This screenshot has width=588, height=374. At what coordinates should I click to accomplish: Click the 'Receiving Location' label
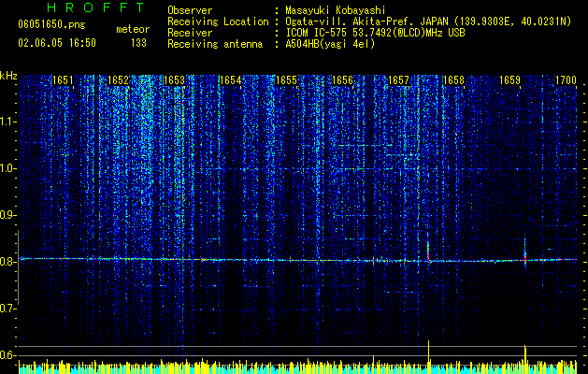(x=218, y=22)
